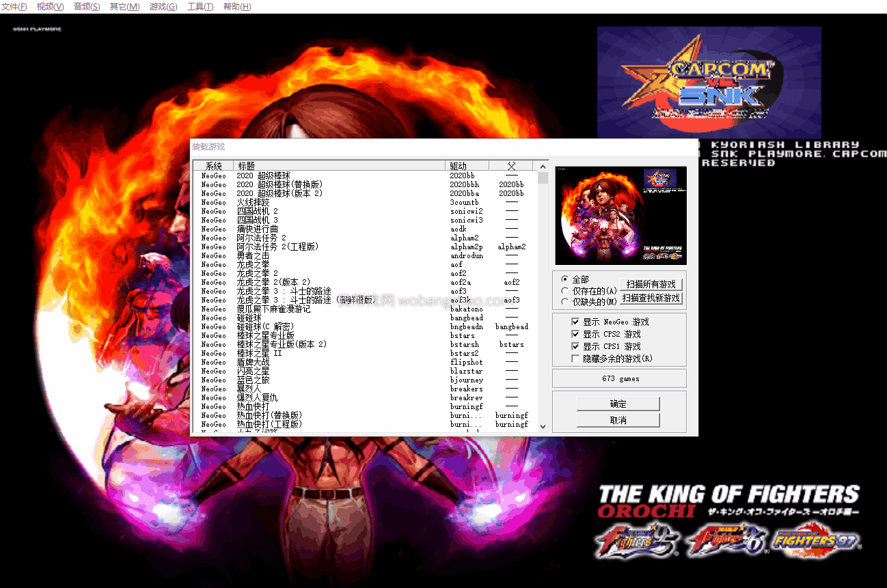Screen dimensions: 887x588
Task: Confirm with the 确定 button
Action: [x=618, y=404]
